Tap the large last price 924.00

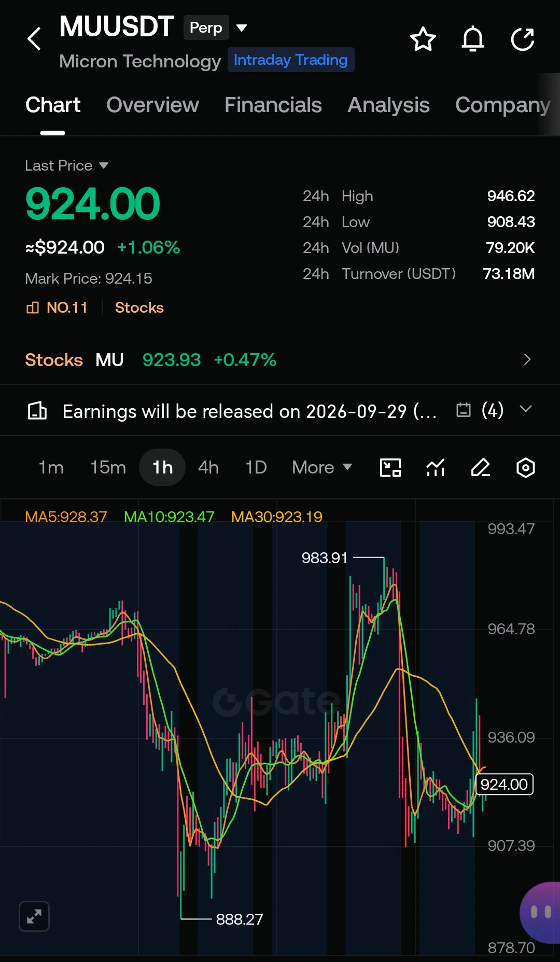93,204
